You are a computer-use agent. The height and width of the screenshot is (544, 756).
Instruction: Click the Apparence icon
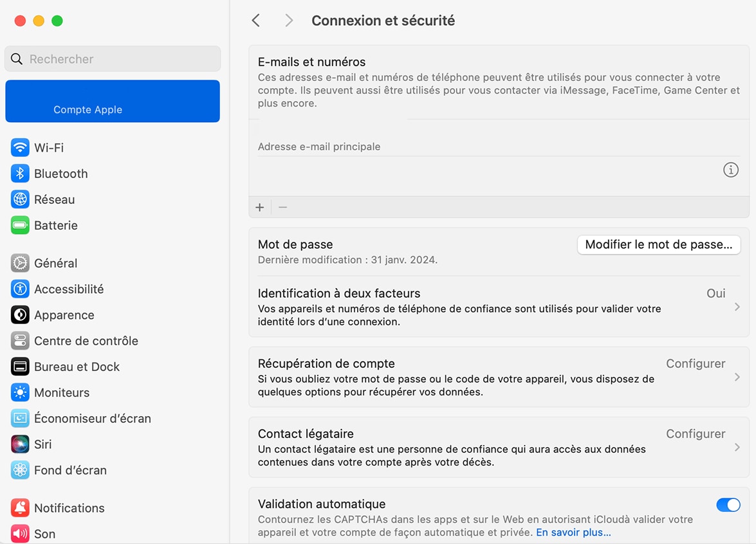pos(20,315)
